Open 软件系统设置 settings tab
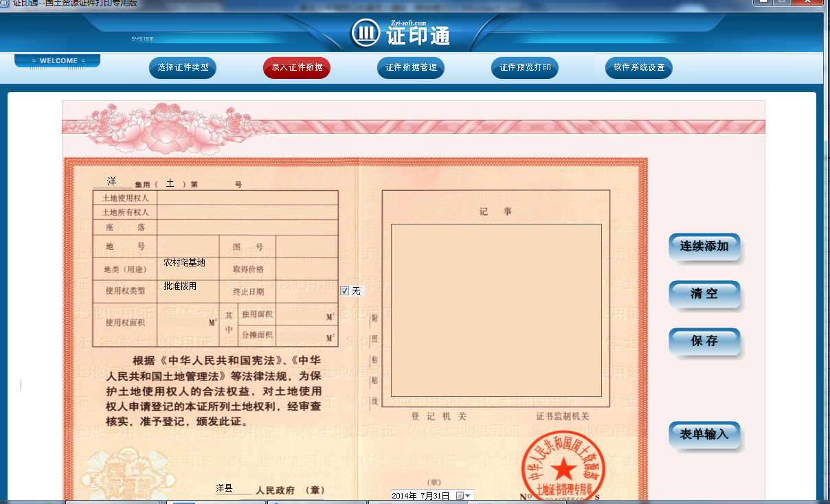 (x=639, y=68)
